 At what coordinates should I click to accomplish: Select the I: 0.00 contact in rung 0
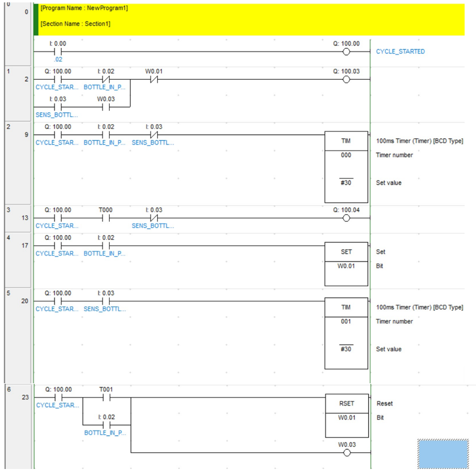point(58,52)
